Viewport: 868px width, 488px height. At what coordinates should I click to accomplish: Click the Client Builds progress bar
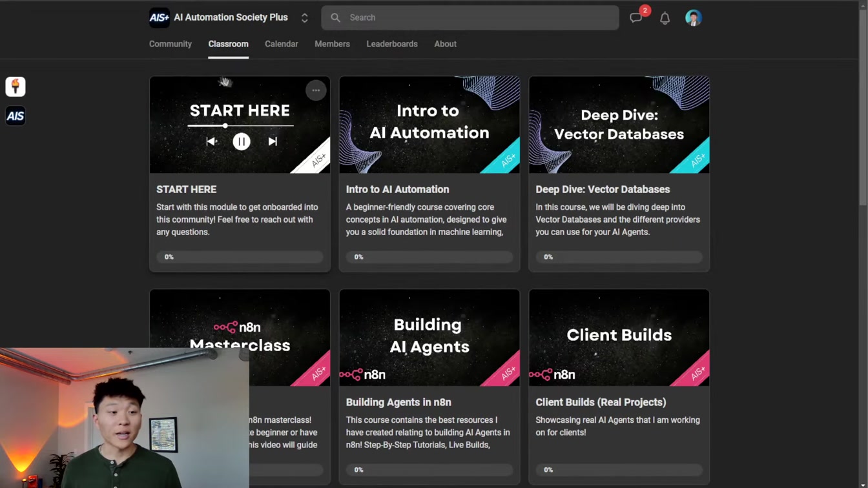619,470
